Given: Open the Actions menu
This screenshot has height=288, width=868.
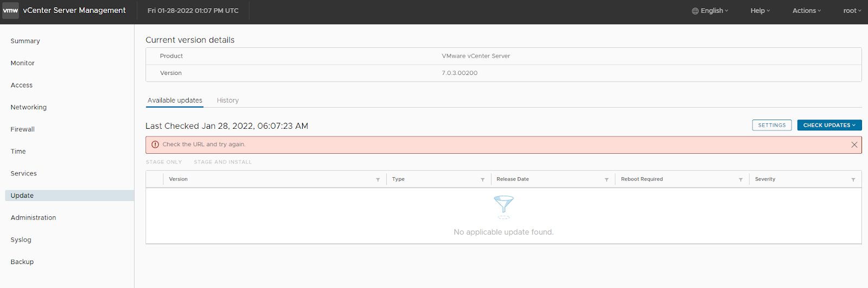Looking at the screenshot, I should tap(807, 11).
